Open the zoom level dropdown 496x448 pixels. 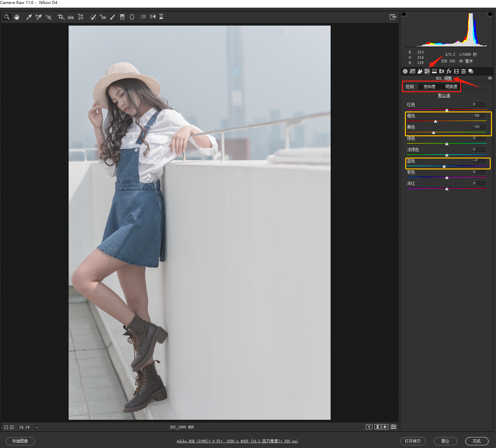click(x=36, y=427)
